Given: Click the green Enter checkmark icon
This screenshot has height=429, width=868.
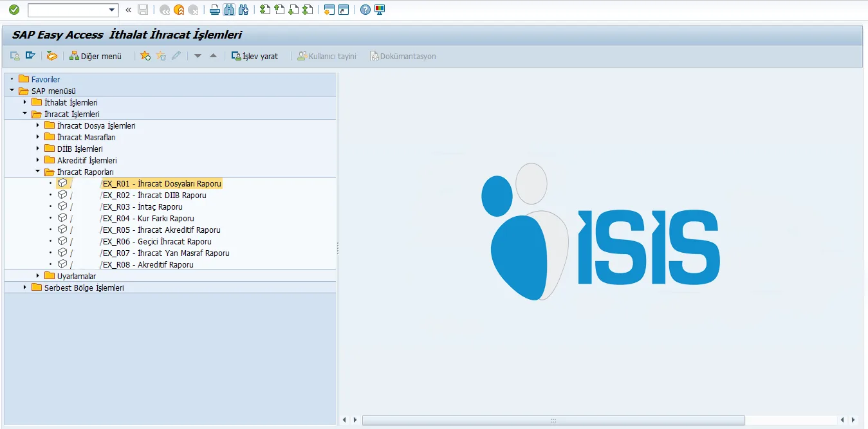Looking at the screenshot, I should coord(14,10).
